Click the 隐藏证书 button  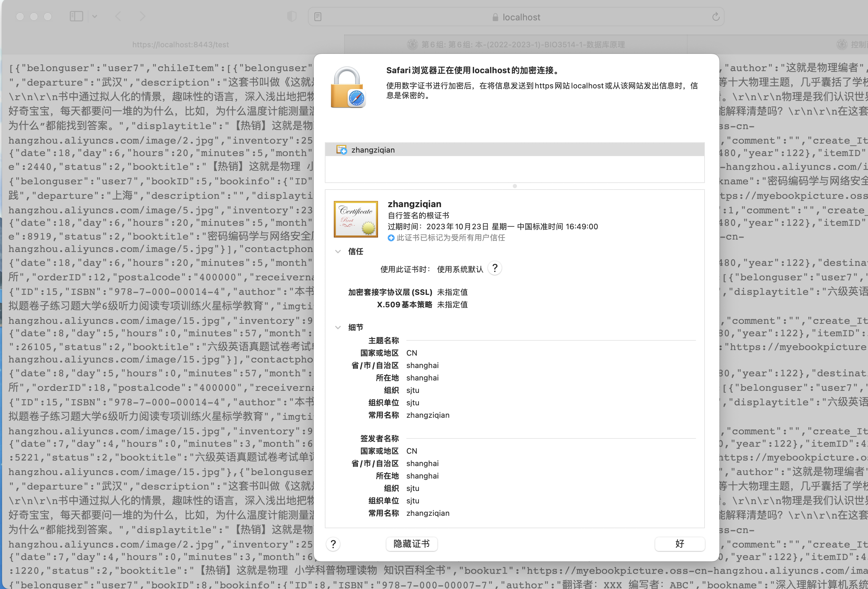tap(412, 544)
